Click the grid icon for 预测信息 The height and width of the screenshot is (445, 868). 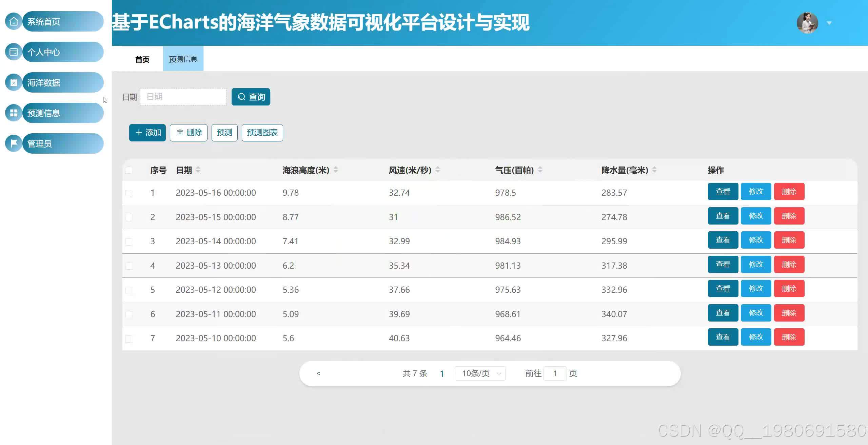[14, 113]
